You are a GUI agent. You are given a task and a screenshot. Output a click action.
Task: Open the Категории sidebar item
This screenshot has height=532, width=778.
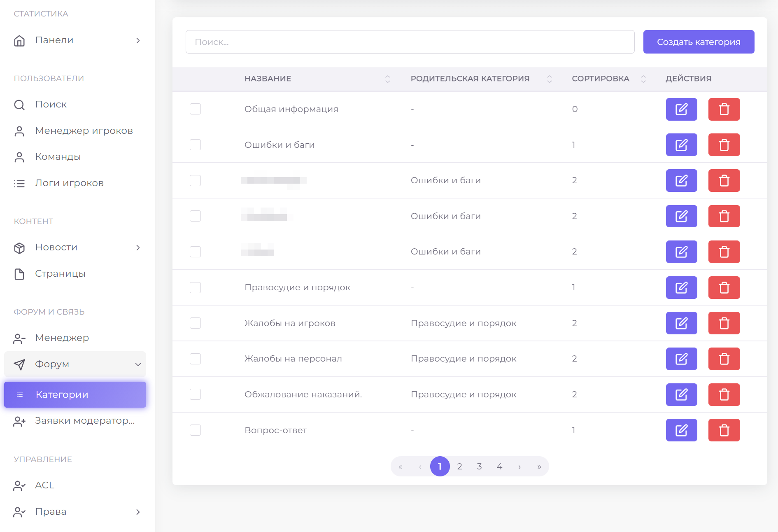[75, 394]
